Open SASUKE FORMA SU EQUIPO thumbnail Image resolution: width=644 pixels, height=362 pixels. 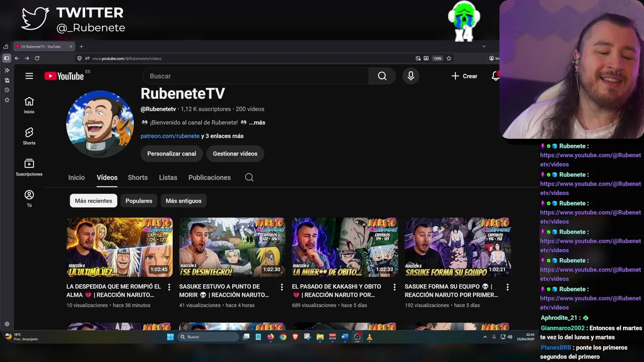tap(457, 247)
